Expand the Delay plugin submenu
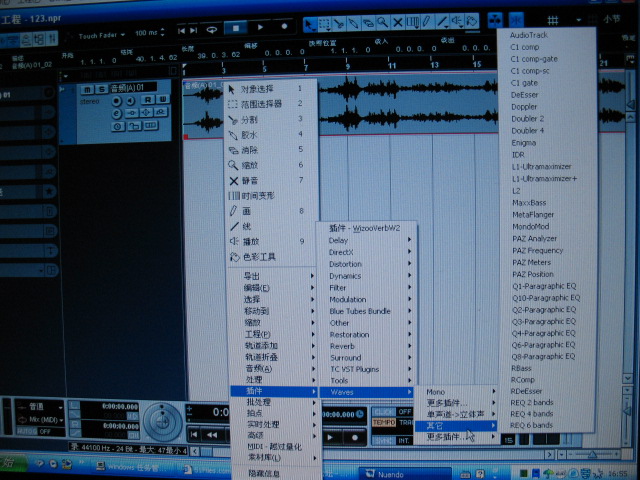Screen dimensions: 640x480 pos(368,240)
